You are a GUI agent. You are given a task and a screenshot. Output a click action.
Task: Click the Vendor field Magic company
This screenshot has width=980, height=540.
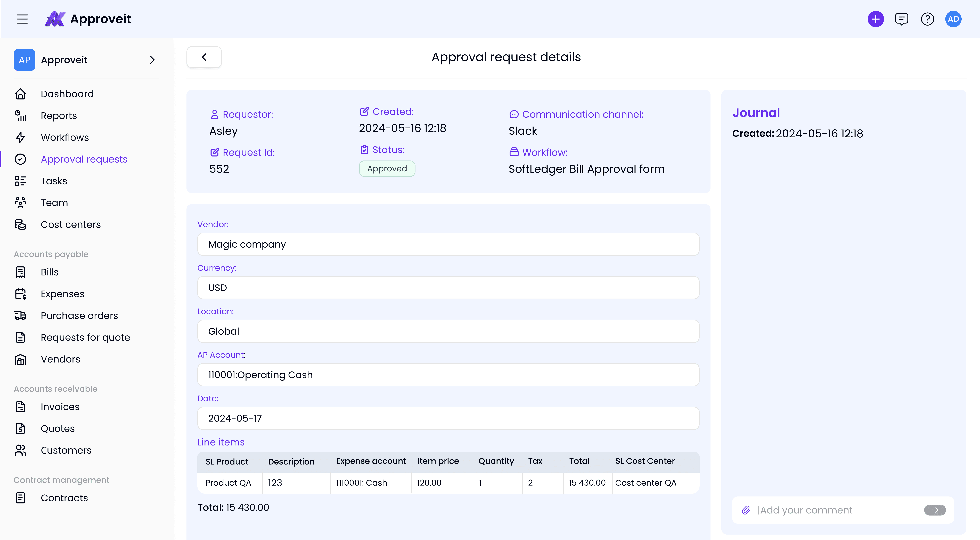tap(448, 244)
